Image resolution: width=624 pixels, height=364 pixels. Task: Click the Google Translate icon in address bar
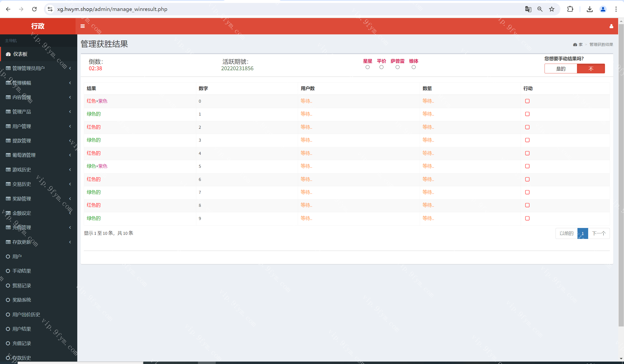pyautogui.click(x=528, y=9)
